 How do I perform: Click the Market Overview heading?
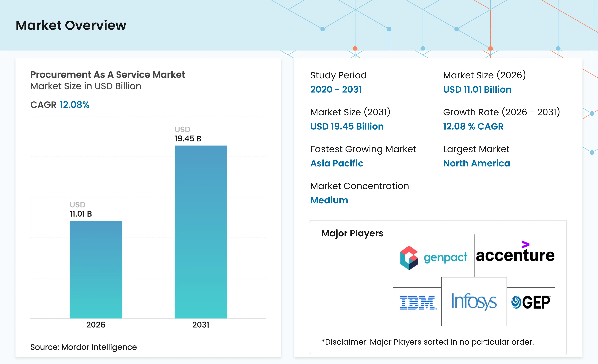tap(71, 25)
